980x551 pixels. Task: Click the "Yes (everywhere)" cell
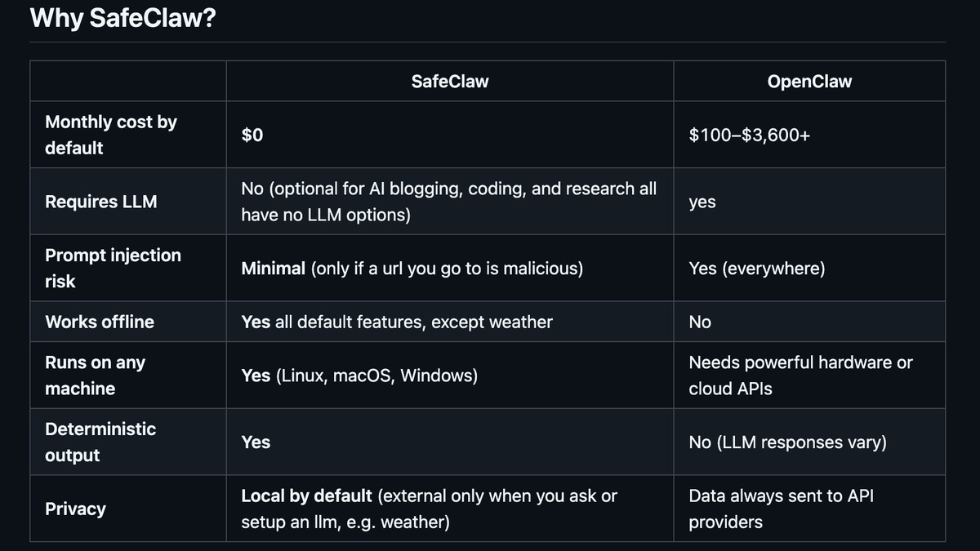(757, 269)
